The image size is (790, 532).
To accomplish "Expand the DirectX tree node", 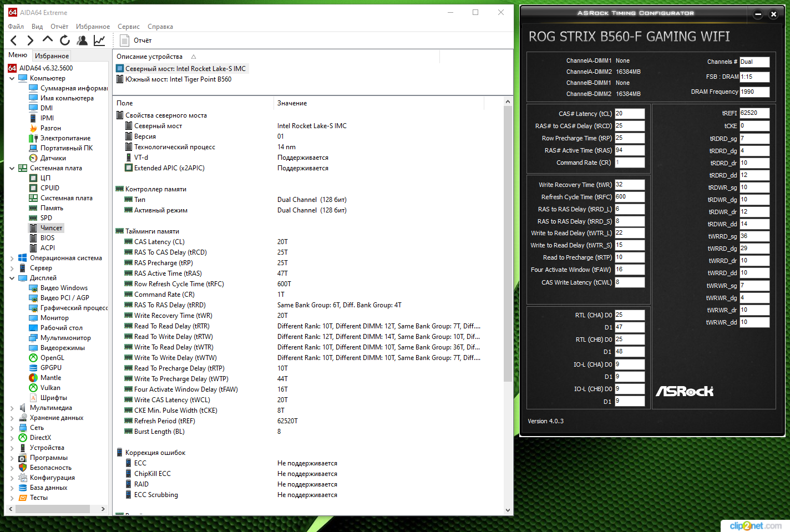I will [12, 438].
